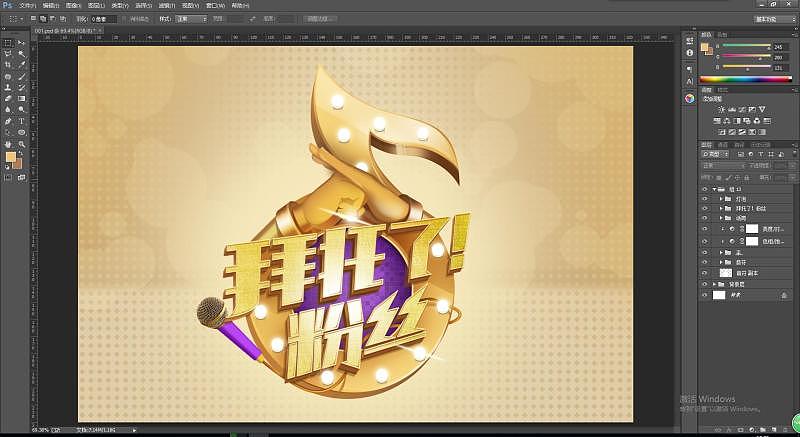Hide the 拜托了!粉丝 group layer
Image resolution: width=800 pixels, height=437 pixels.
click(x=705, y=208)
